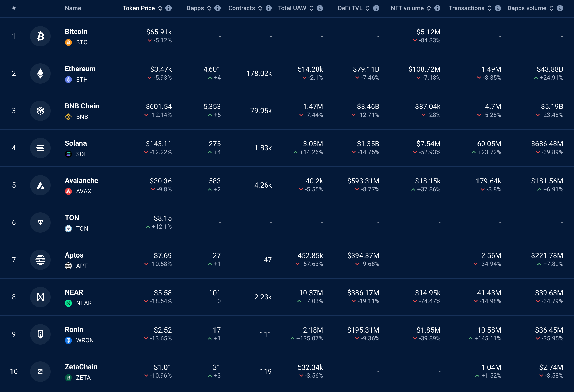Click the small SOL token icon

(68, 154)
